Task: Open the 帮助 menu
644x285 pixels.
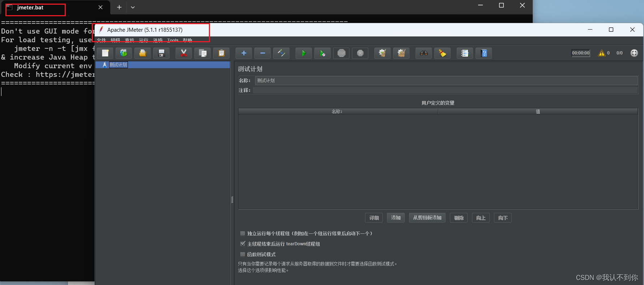Action: pos(187,40)
